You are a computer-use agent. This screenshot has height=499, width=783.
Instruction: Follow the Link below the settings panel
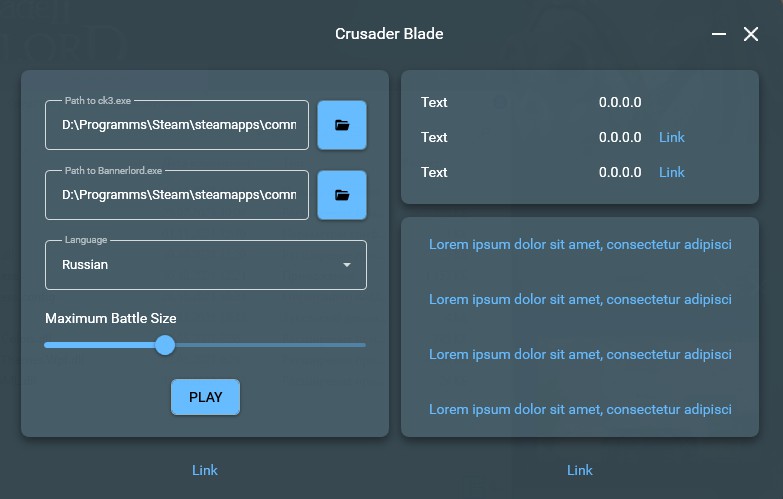click(205, 470)
